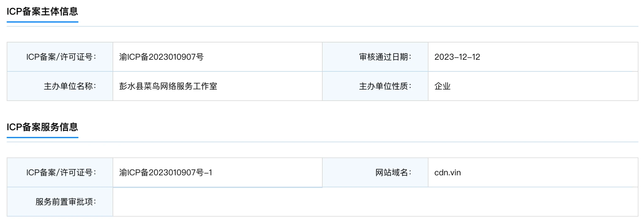
Task: Select the 渝ICP备2023010907号 license number value
Action: click(161, 57)
